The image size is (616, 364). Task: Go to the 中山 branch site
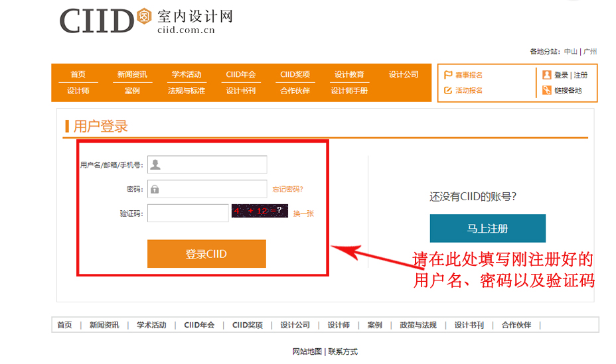tap(570, 51)
